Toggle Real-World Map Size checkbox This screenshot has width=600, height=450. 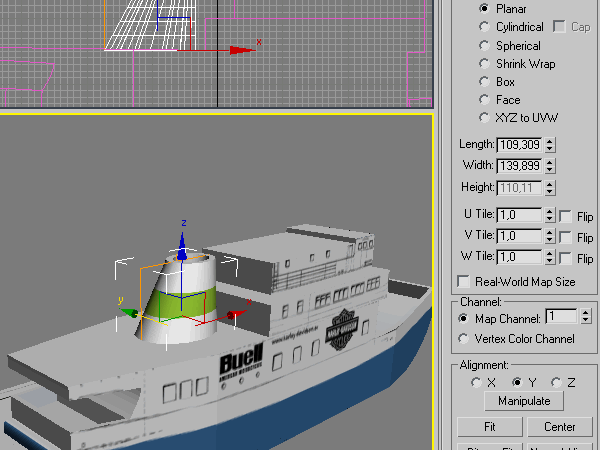(463, 282)
